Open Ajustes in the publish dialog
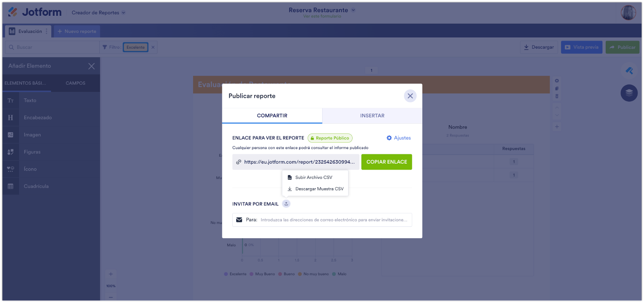The height and width of the screenshot is (303, 644). pos(398,138)
